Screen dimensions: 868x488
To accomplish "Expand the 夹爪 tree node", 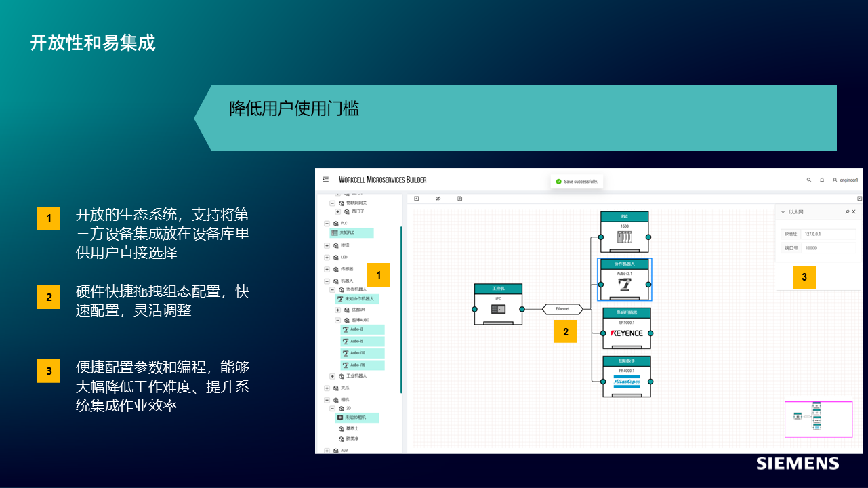I will click(327, 388).
